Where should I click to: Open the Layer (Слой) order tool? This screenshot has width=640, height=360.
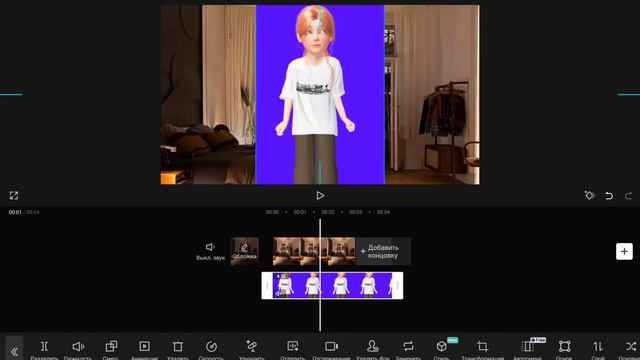(598, 349)
